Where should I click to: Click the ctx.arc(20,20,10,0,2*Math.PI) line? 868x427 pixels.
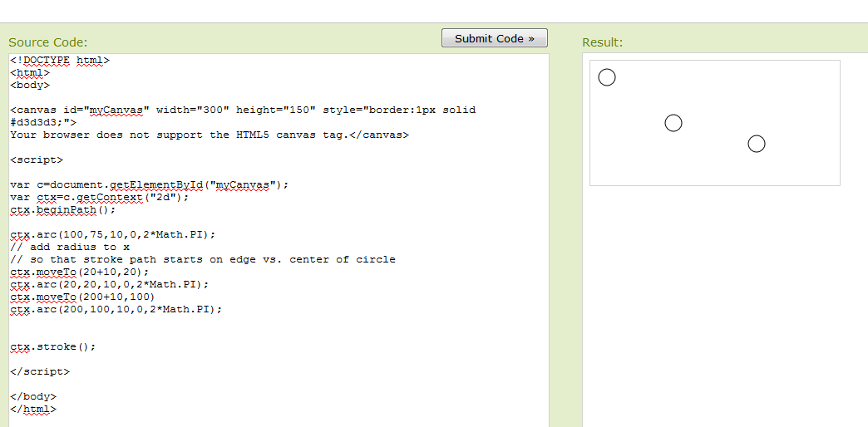110,284
